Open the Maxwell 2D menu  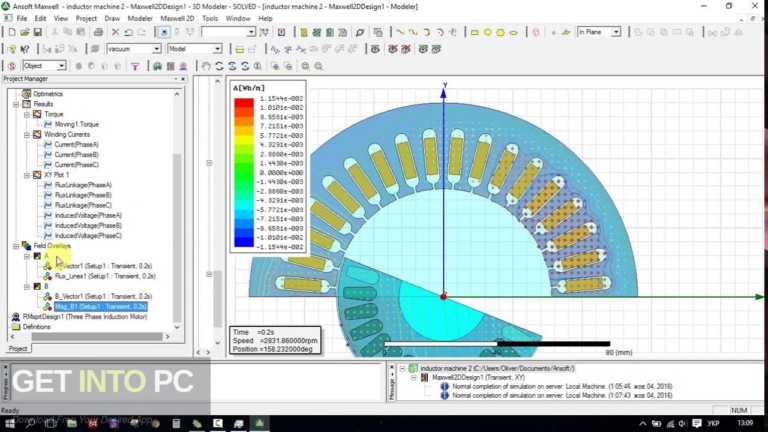pyautogui.click(x=177, y=19)
